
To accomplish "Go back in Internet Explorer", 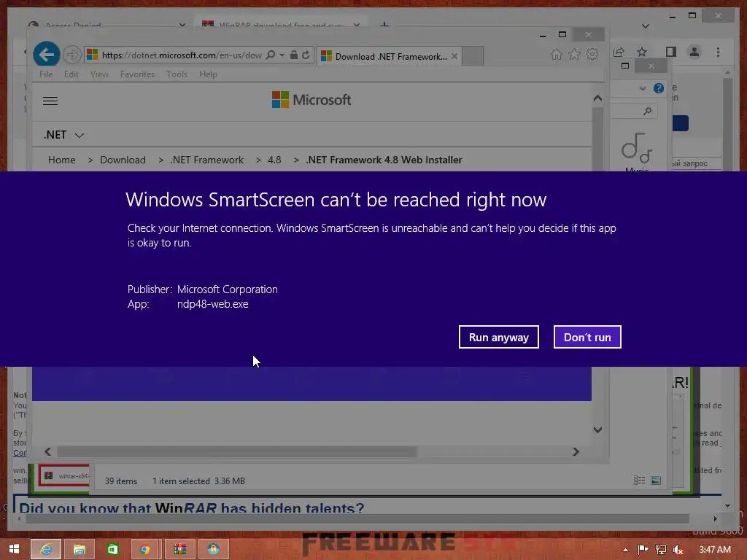I will pyautogui.click(x=47, y=55).
